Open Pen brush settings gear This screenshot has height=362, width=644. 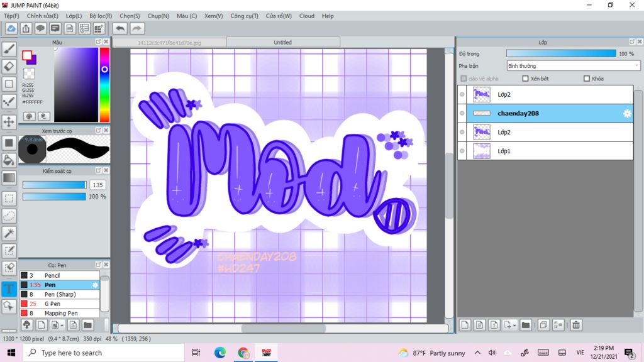pyautogui.click(x=95, y=285)
